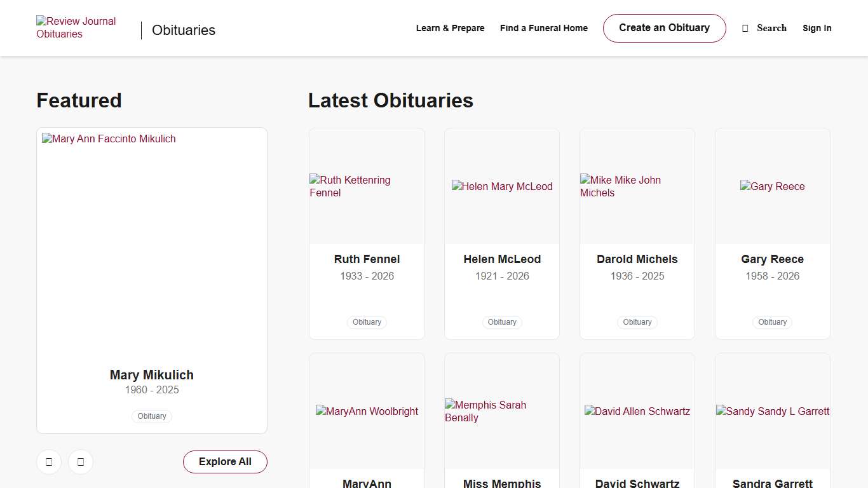Open the Explore All option under Featured
This screenshot has width=868, height=488.
click(x=225, y=462)
